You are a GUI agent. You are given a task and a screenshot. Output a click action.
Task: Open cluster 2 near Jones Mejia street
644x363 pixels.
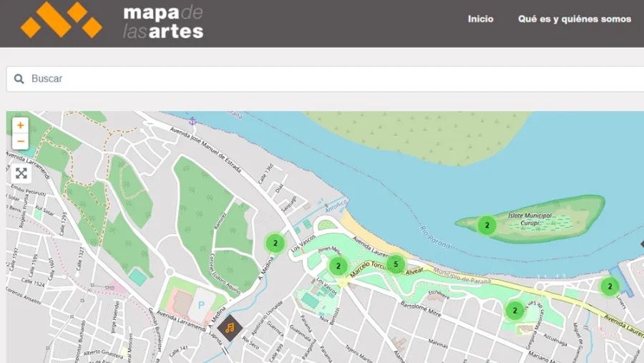point(338,266)
